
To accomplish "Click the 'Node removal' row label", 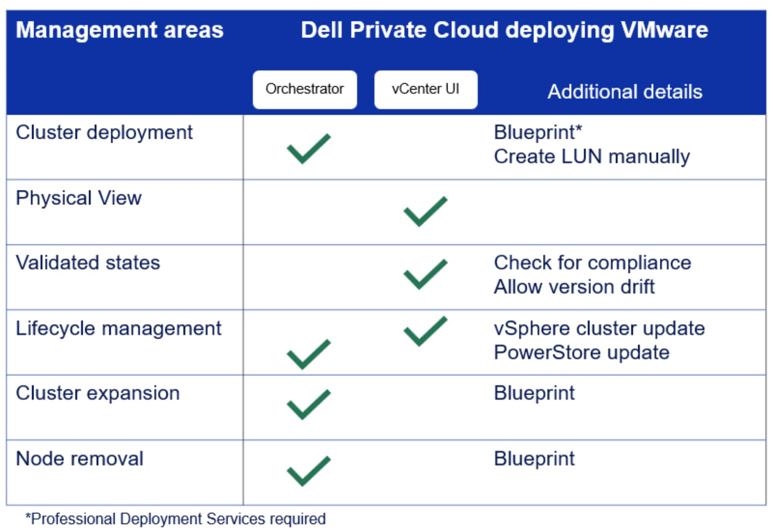I will (80, 459).
